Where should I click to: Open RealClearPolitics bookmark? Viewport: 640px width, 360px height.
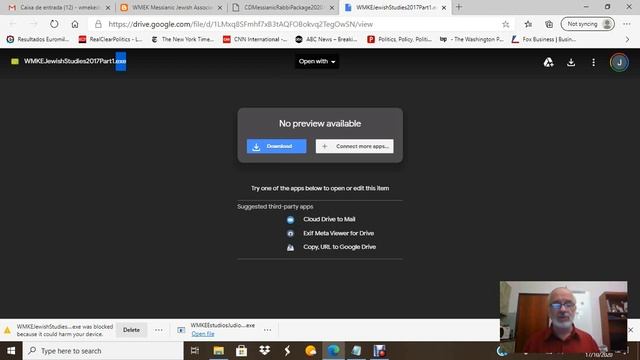click(x=111, y=39)
